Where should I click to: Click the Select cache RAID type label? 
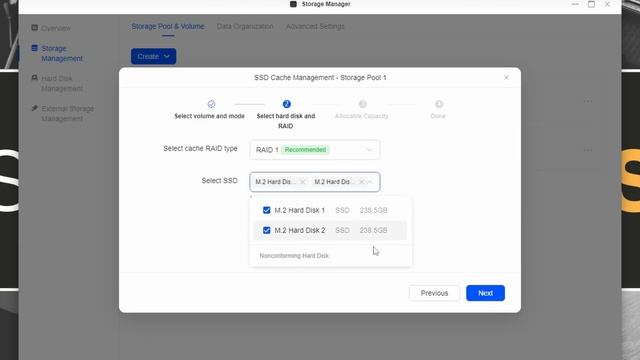(x=200, y=149)
